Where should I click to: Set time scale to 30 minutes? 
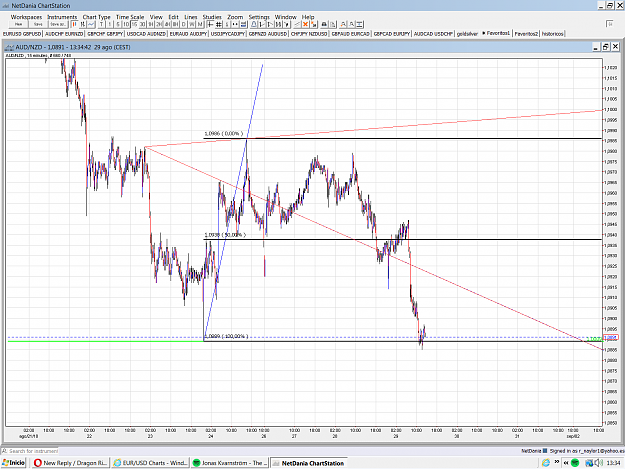[142, 24]
